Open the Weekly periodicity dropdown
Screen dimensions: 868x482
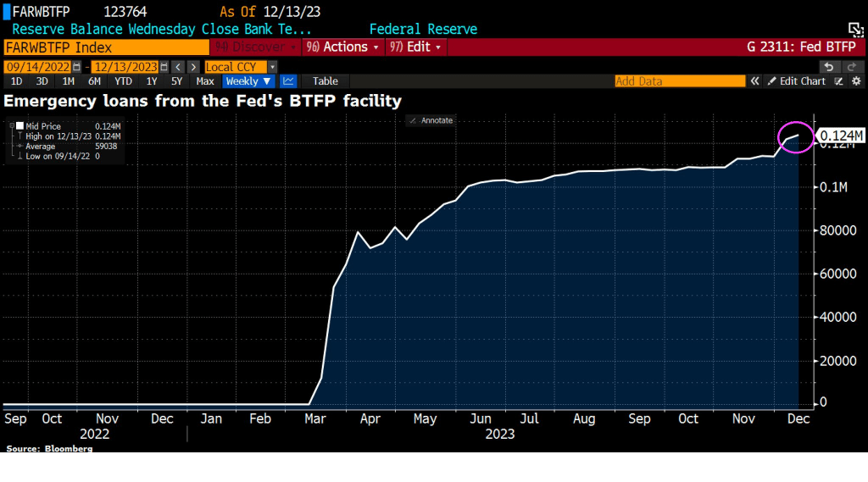click(x=248, y=81)
